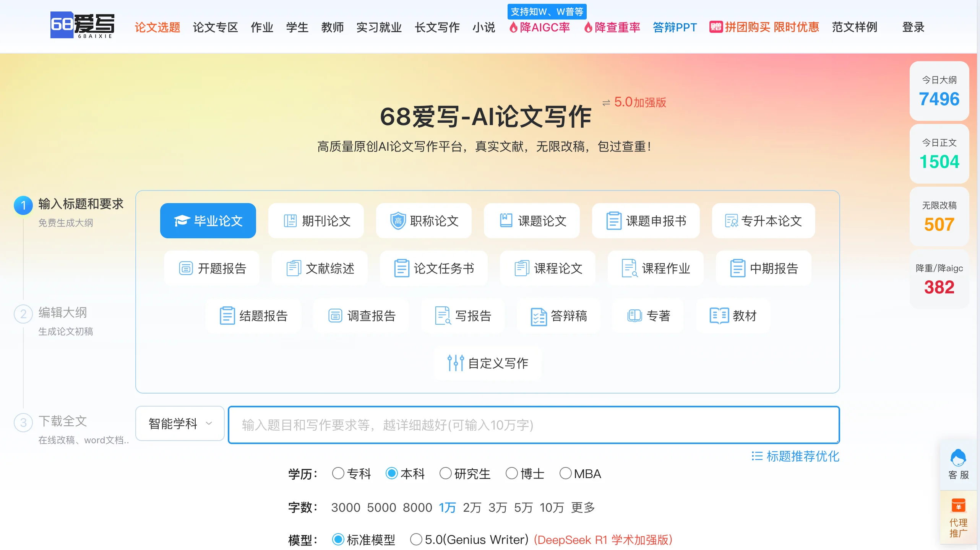980x550 pixels.
Task: Open the 降AIGC率 menu item
Action: tap(539, 27)
